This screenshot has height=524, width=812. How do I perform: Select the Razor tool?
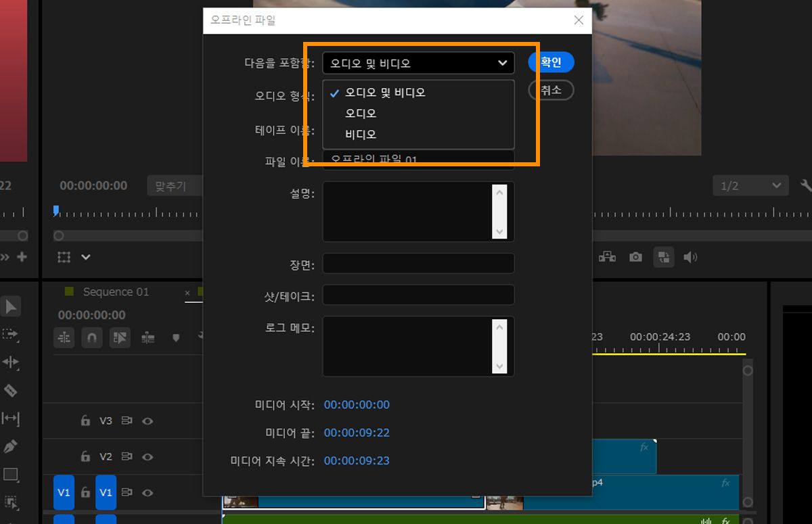tap(11, 390)
